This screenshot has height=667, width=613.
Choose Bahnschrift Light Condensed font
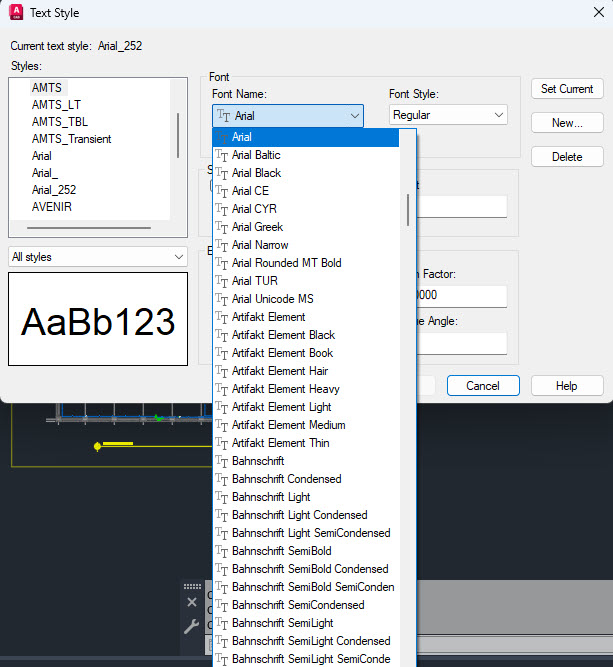click(x=306, y=515)
